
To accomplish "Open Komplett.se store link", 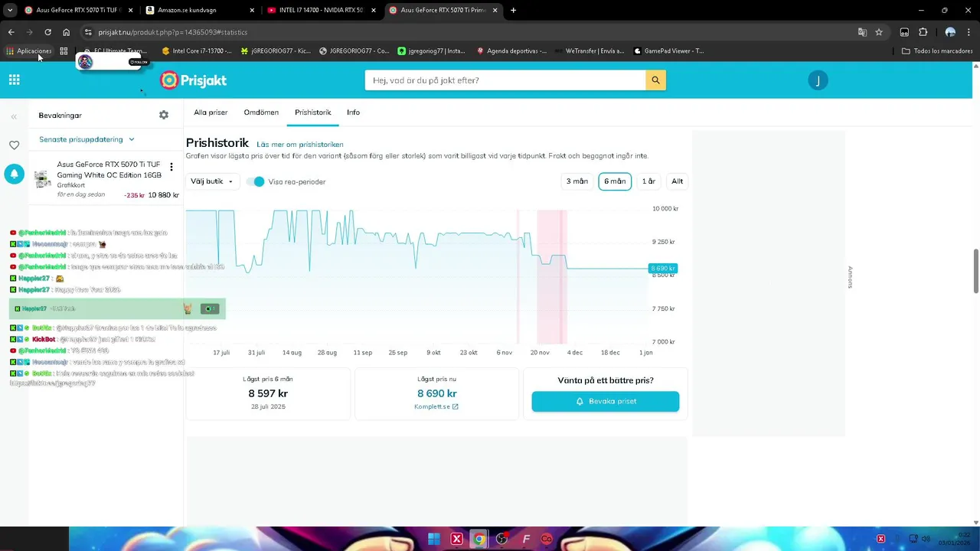I will (x=436, y=406).
